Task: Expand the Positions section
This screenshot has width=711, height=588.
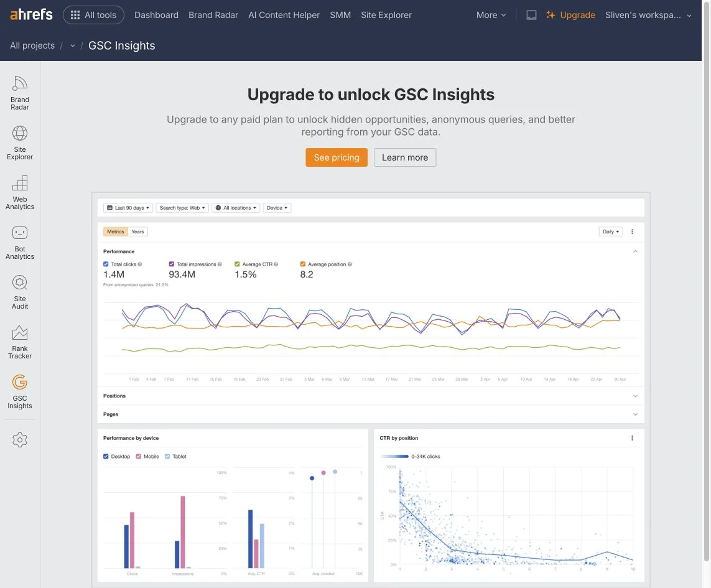Action: click(x=371, y=396)
